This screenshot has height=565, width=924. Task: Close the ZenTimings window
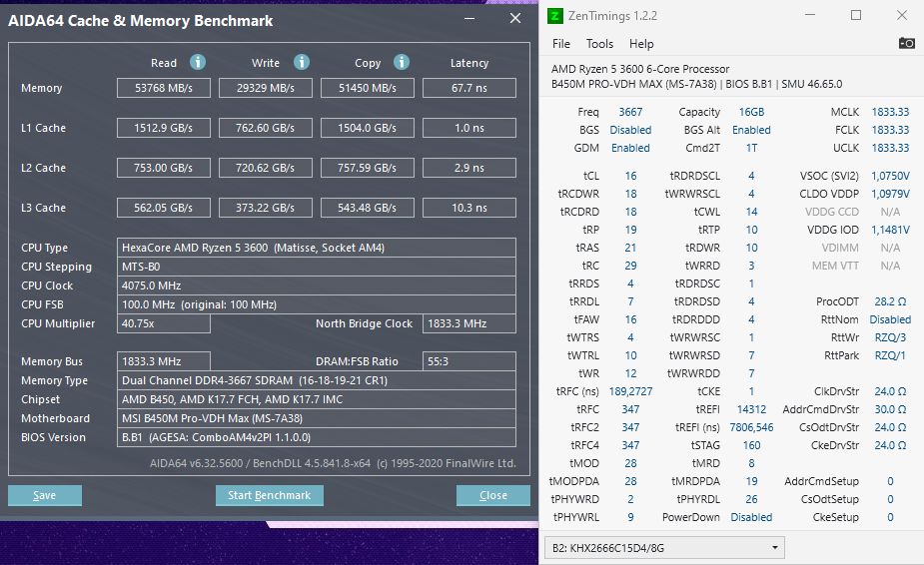[902, 15]
